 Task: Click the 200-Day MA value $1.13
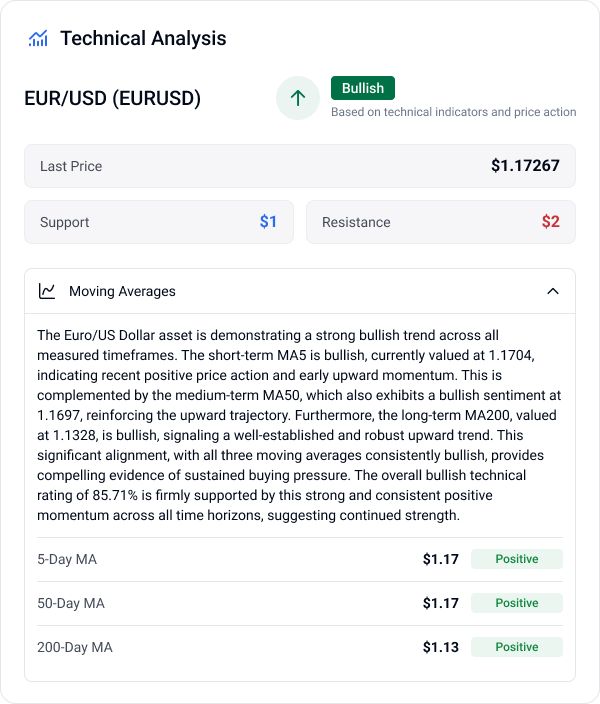point(440,647)
